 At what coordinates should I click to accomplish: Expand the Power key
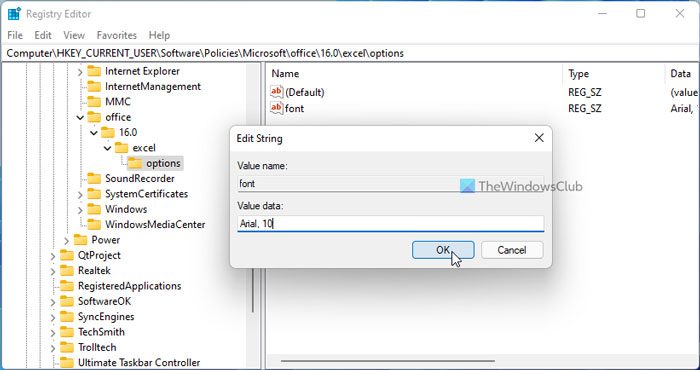coord(67,241)
